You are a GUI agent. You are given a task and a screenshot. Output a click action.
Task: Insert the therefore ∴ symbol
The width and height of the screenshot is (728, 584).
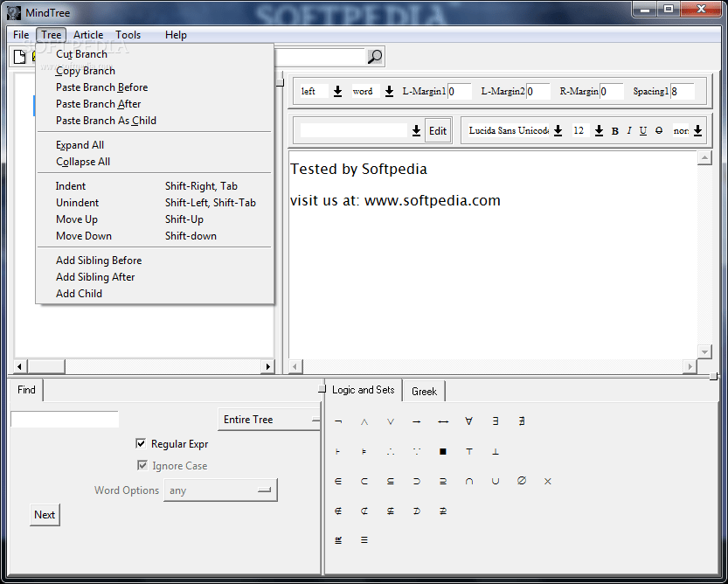pyautogui.click(x=391, y=451)
